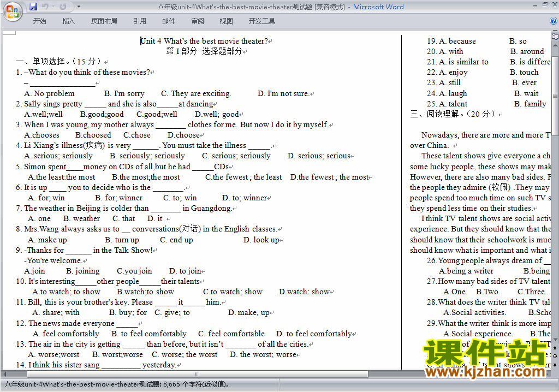Click the split bar handle above the ruler toggle
559x392 pixels.
[555, 31]
